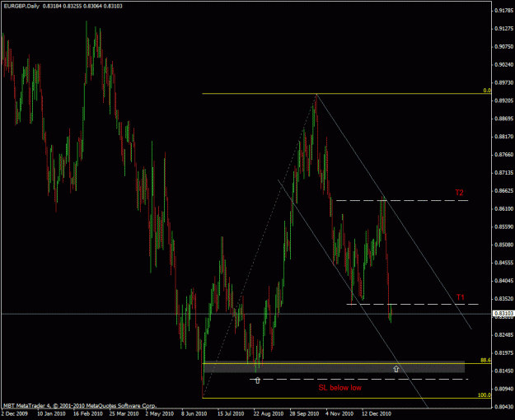Click the 0.91785 price axis label
The width and height of the screenshot is (515, 420).
tap(504, 11)
